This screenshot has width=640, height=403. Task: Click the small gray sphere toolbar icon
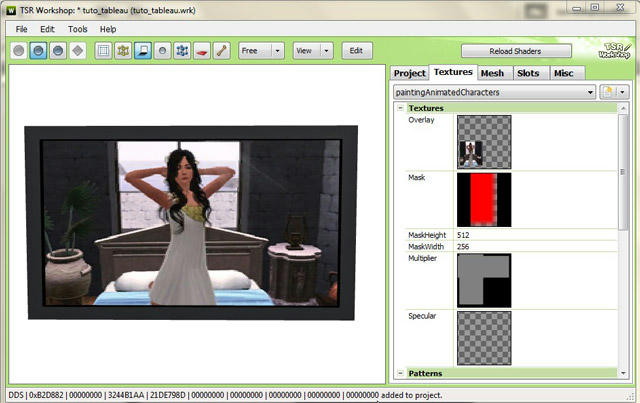click(x=162, y=51)
